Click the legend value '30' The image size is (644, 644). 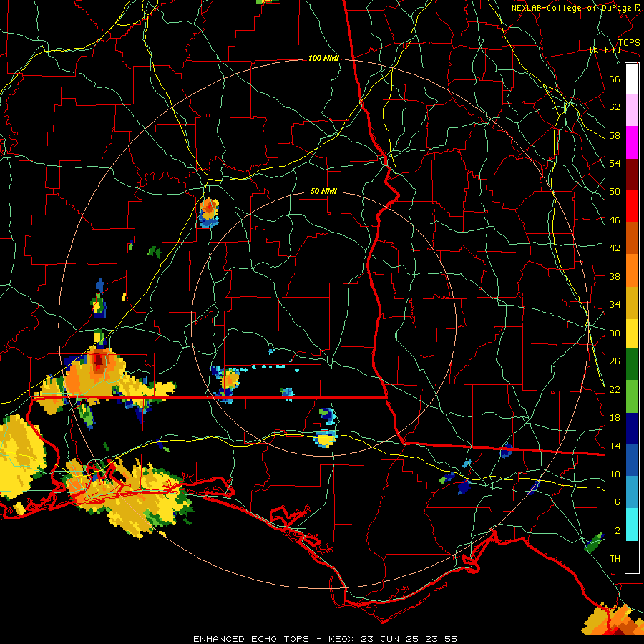pyautogui.click(x=615, y=333)
